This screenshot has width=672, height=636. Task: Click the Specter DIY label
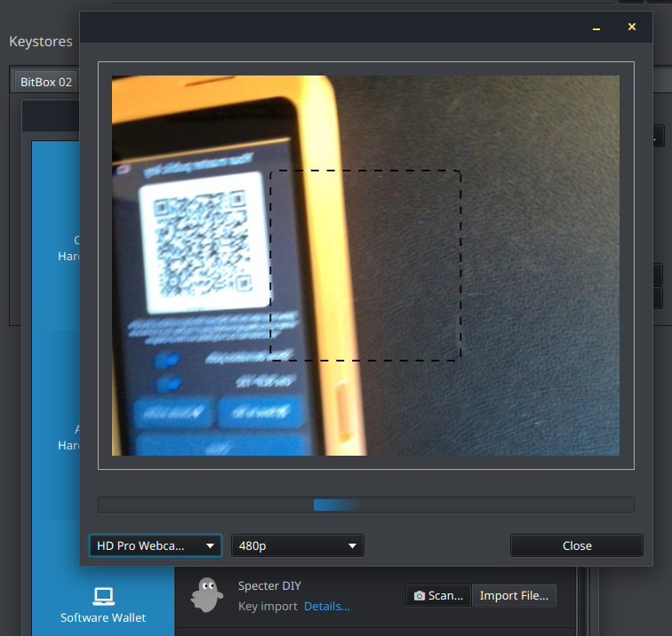tap(269, 585)
